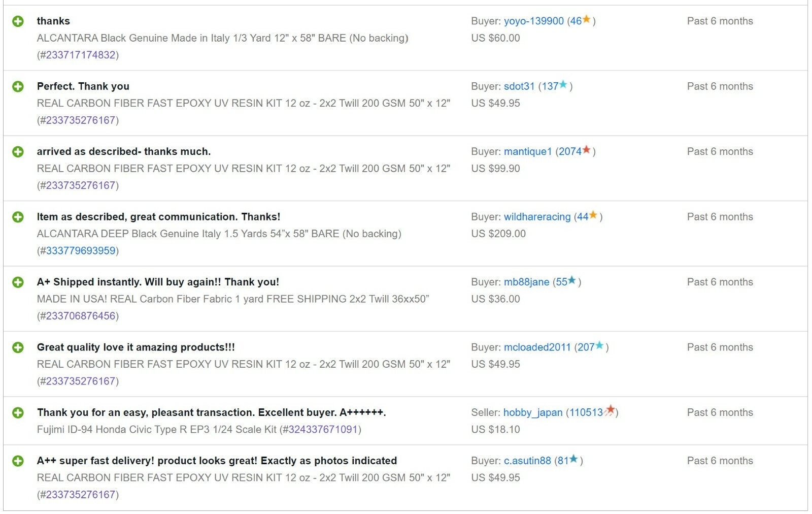Click green plus beside "A+ Shipped instantly"
The image size is (812, 514).
[x=18, y=282]
